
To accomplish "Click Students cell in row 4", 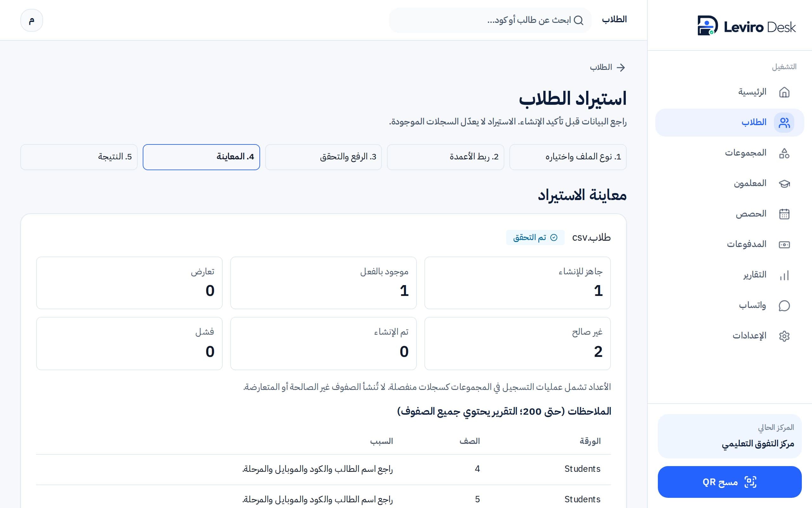I will pyautogui.click(x=582, y=469).
